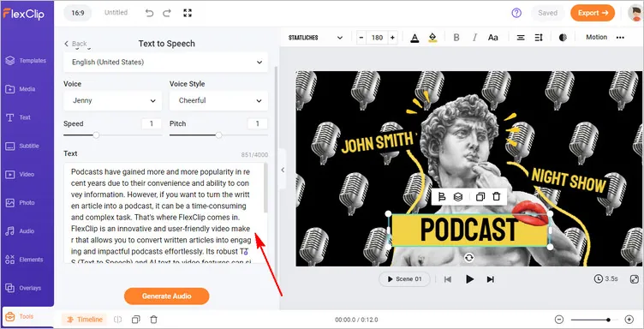Duplicate the selected PODCAST text element
This screenshot has width=644, height=329.
pyautogui.click(x=480, y=197)
